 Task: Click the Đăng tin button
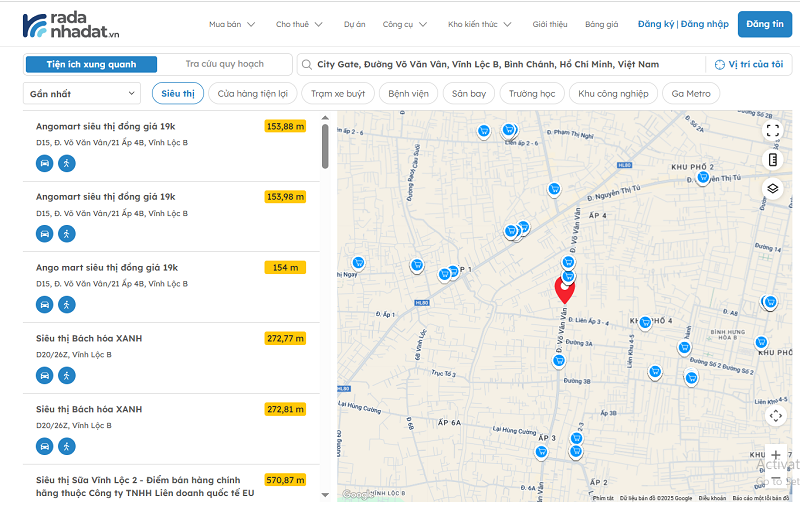tap(765, 24)
